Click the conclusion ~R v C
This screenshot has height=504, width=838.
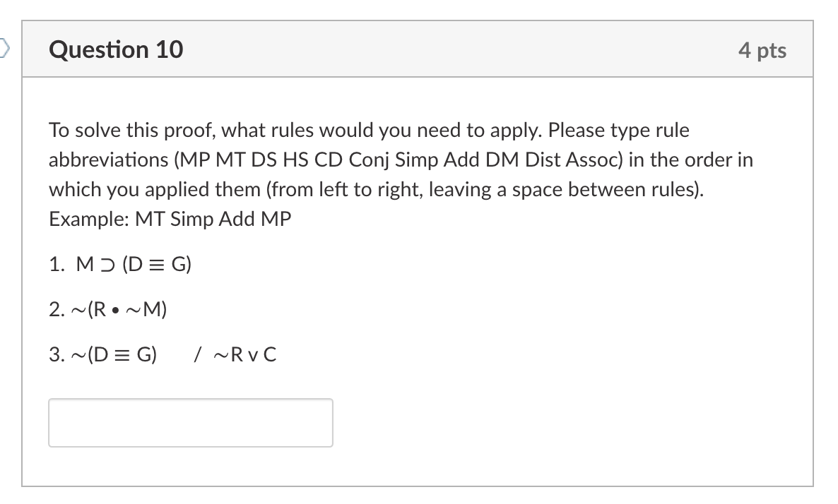244,354
